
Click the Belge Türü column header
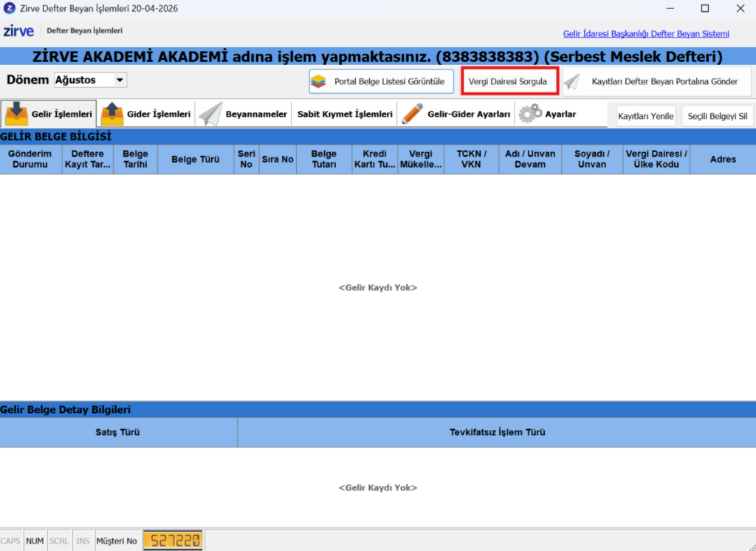195,160
